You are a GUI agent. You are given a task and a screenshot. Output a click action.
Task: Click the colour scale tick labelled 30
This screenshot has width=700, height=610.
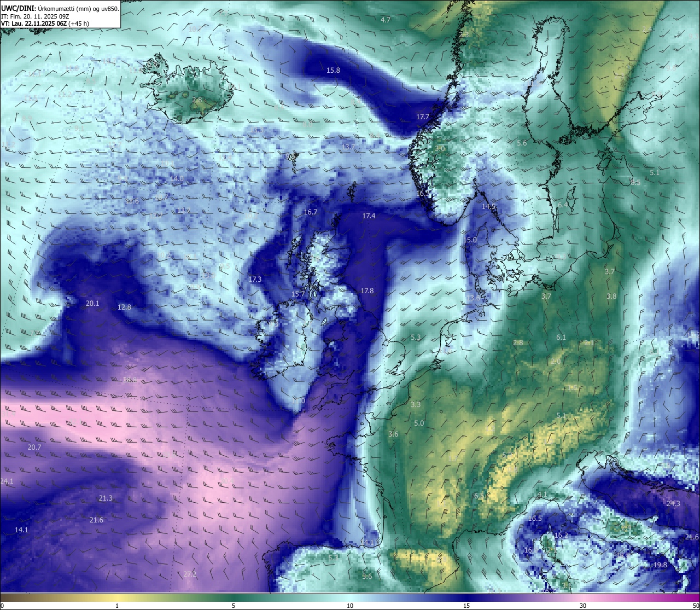(x=583, y=606)
